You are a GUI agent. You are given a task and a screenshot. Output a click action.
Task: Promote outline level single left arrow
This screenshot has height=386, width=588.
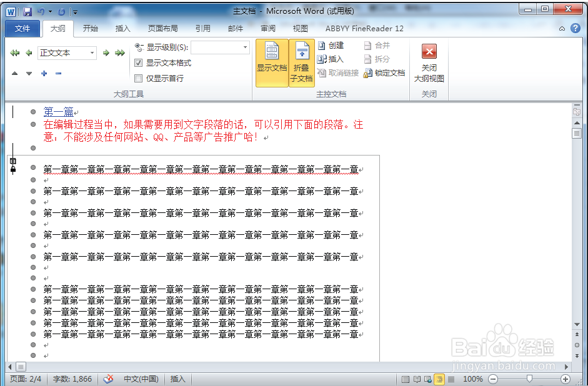click(29, 53)
